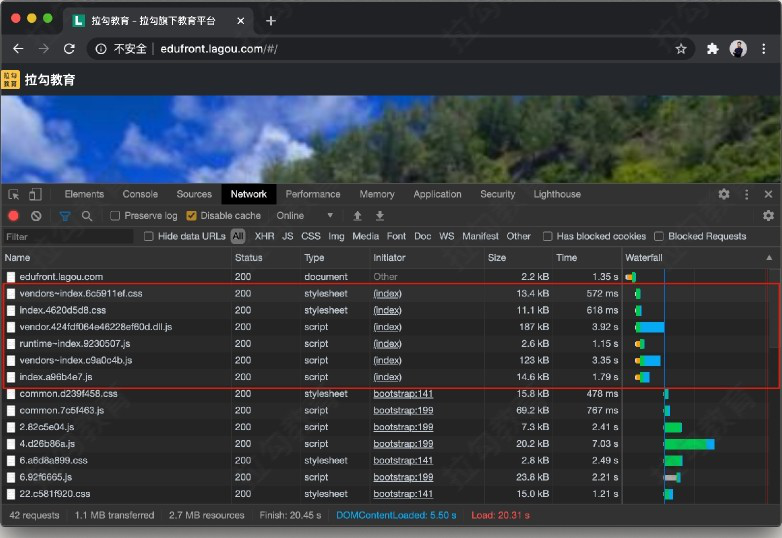The width and height of the screenshot is (782, 538).
Task: Check the Hide data URLs option
Action: point(149,237)
